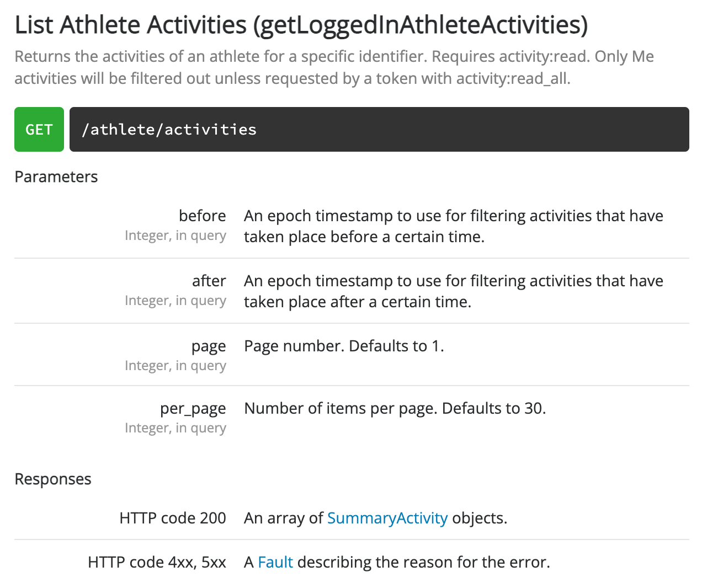Click the page parameter name
Image resolution: width=702 pixels, height=588 pixels.
pos(209,346)
